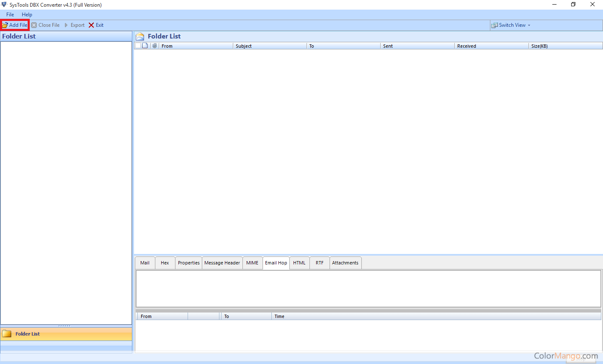The image size is (603, 364).
Task: Tick the select-all checkbox in message list header
Action: [138, 46]
